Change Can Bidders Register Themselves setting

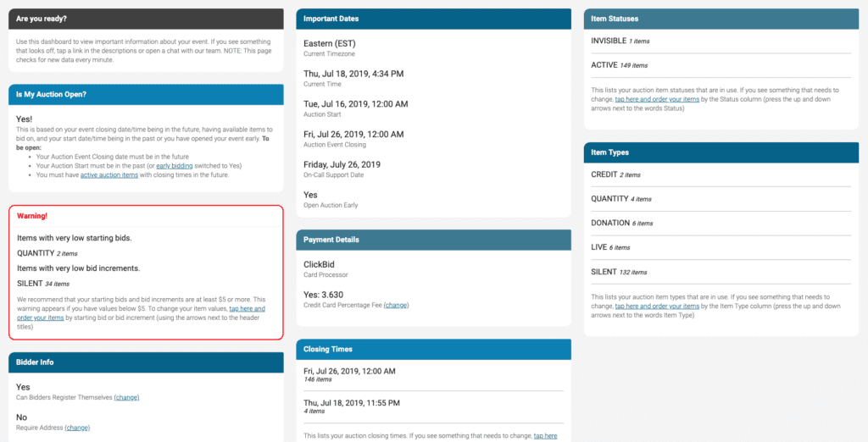126,397
